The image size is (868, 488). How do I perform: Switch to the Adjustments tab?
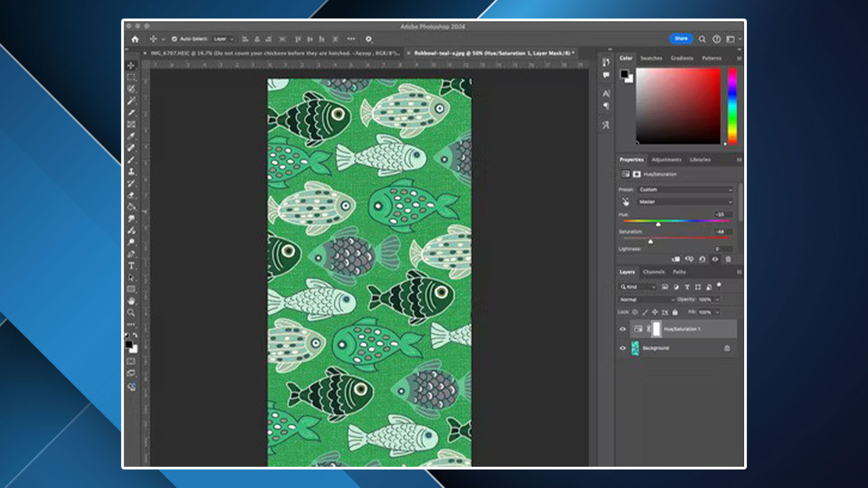click(x=666, y=160)
